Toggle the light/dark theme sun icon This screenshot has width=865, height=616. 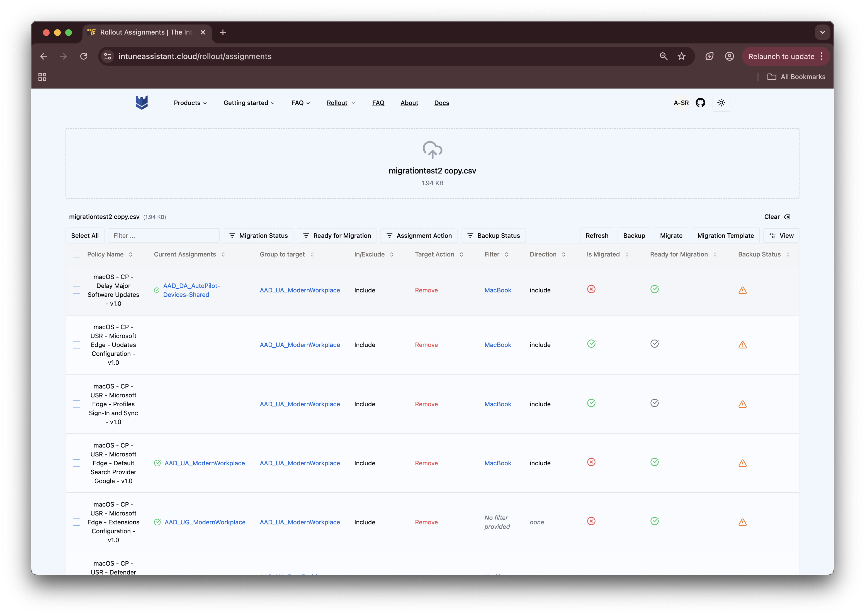point(721,102)
